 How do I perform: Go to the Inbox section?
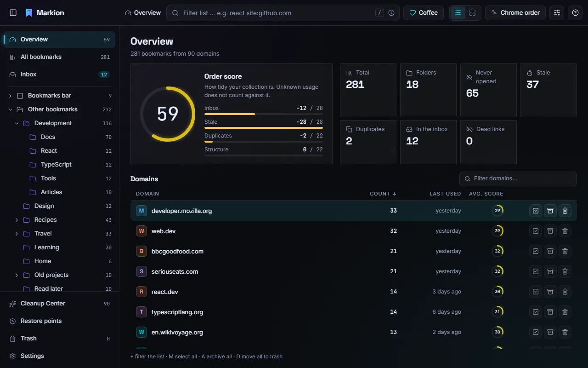pyautogui.click(x=59, y=75)
